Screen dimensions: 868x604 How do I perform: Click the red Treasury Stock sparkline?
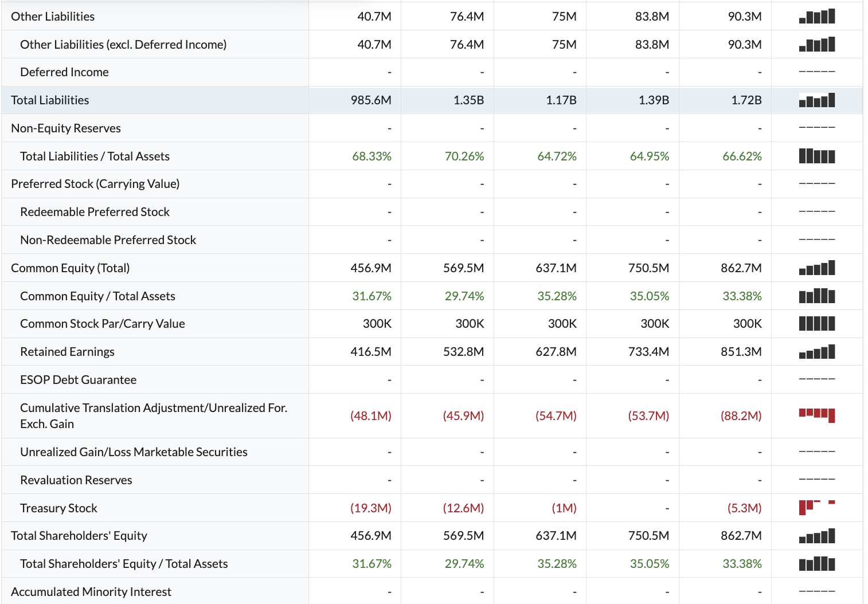pos(816,507)
